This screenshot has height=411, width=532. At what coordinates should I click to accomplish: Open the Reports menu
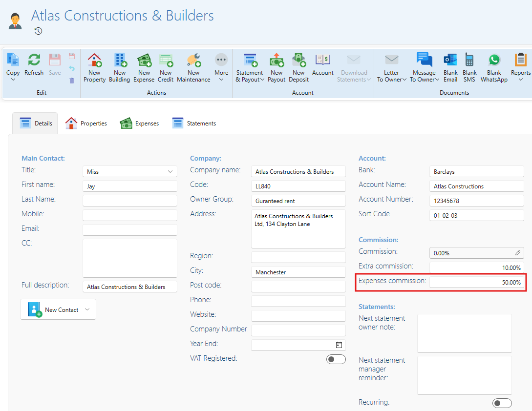(520, 67)
